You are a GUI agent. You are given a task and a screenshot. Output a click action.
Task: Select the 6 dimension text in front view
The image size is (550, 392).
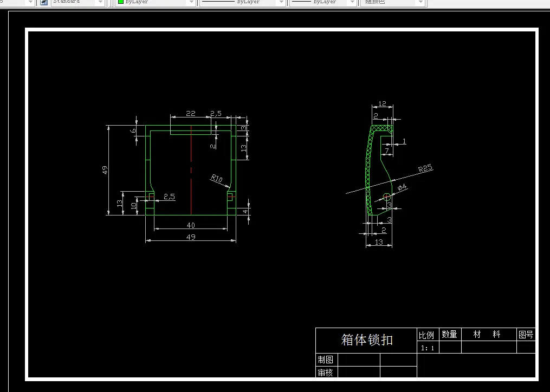click(x=133, y=131)
